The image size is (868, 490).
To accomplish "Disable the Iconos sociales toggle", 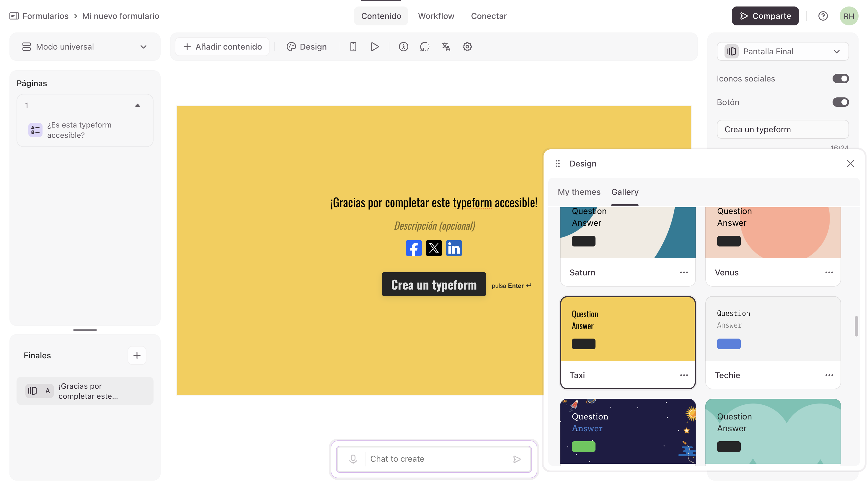I will pos(840,79).
